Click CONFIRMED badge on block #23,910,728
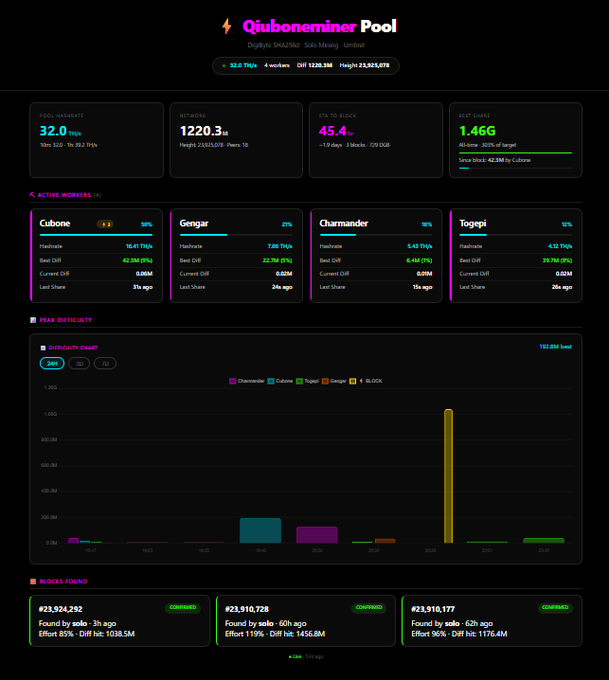Image resolution: width=609 pixels, height=680 pixels. 369,608
